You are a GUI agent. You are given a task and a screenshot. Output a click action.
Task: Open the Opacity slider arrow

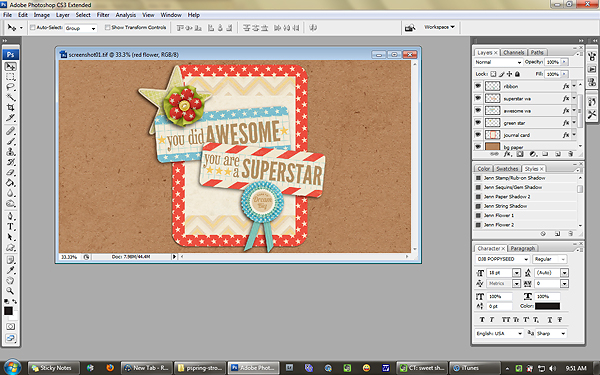(x=564, y=62)
